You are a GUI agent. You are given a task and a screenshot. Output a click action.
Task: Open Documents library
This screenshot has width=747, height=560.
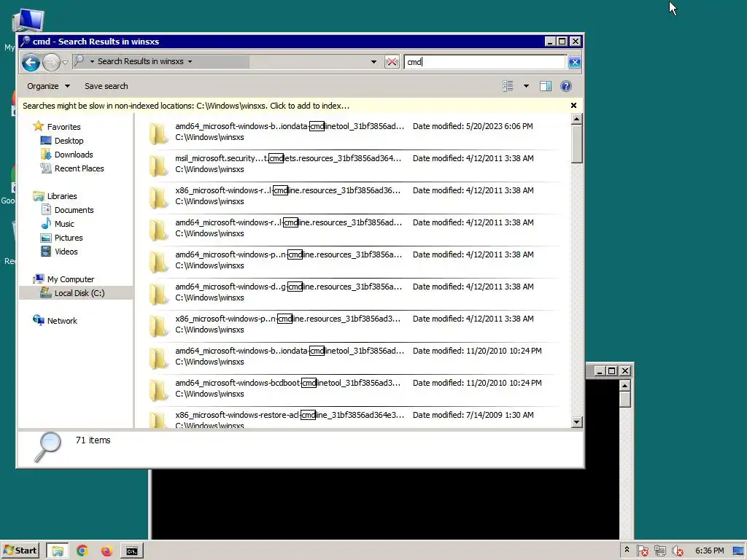coord(74,210)
